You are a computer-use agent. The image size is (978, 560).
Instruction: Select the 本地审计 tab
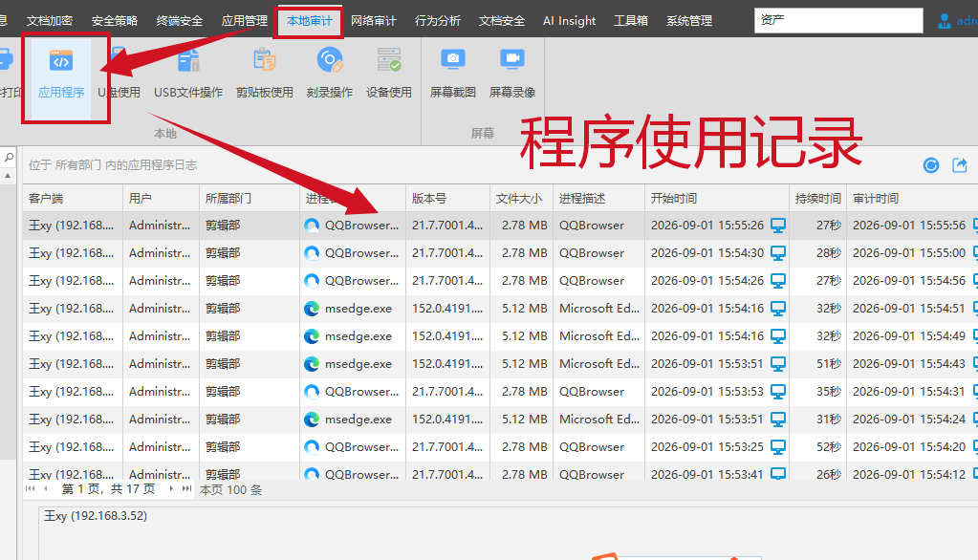(x=310, y=21)
